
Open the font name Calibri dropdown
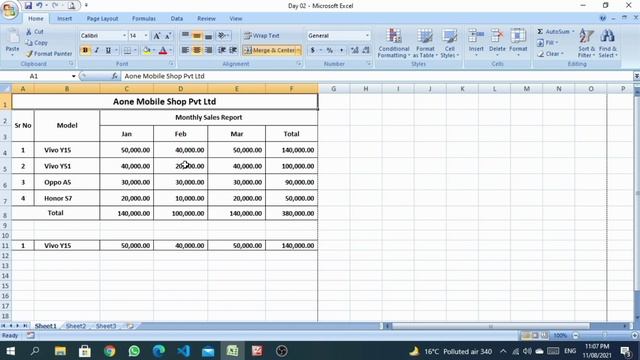pos(124,36)
